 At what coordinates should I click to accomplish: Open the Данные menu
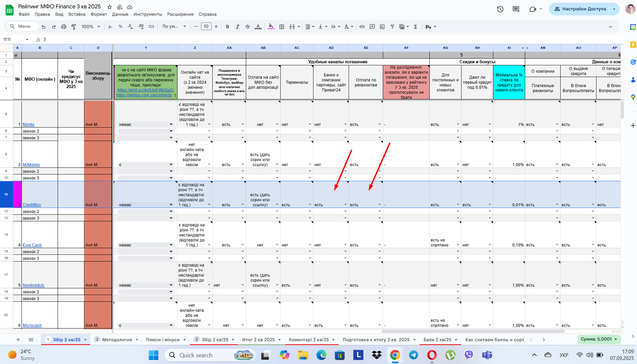120,14
